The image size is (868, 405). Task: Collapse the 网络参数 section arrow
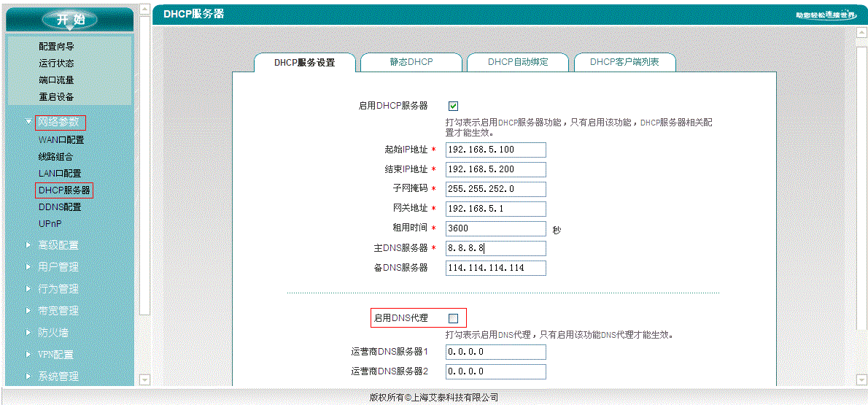28,122
